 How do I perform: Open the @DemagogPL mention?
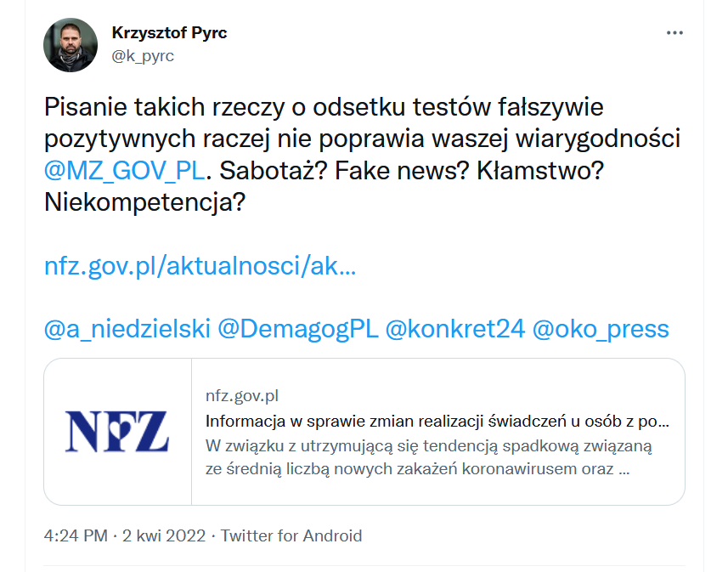pos(298,329)
